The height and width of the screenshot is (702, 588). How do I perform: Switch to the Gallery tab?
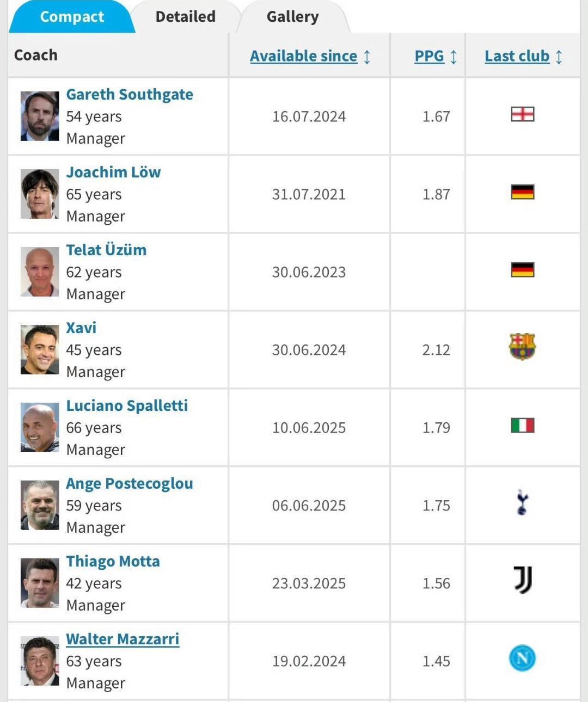coord(292,17)
